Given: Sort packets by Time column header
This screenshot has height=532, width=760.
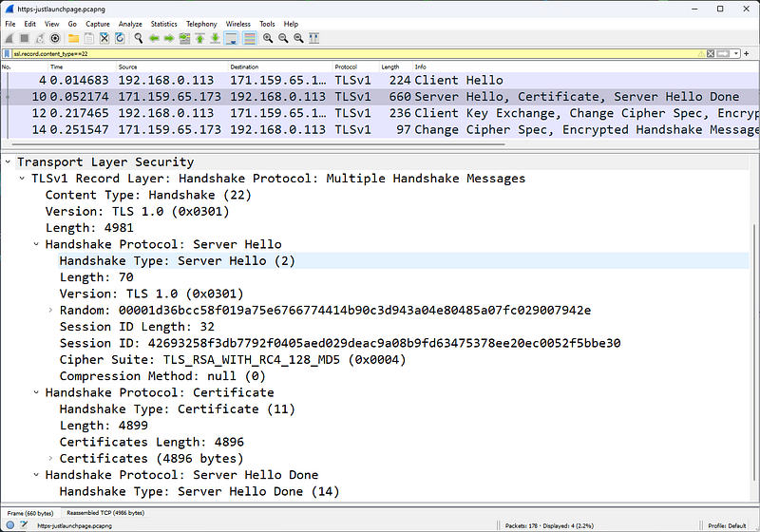Looking at the screenshot, I should (83, 66).
